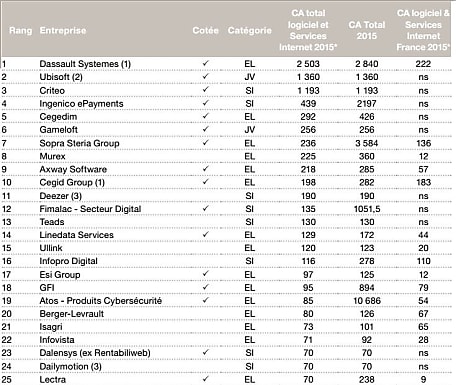Select the Rang column header

click(x=21, y=30)
